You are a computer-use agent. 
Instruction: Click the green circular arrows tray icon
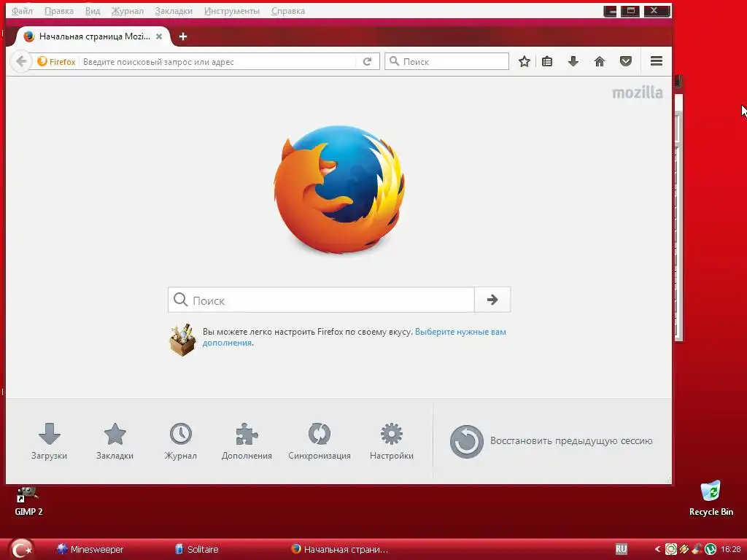pos(671,550)
